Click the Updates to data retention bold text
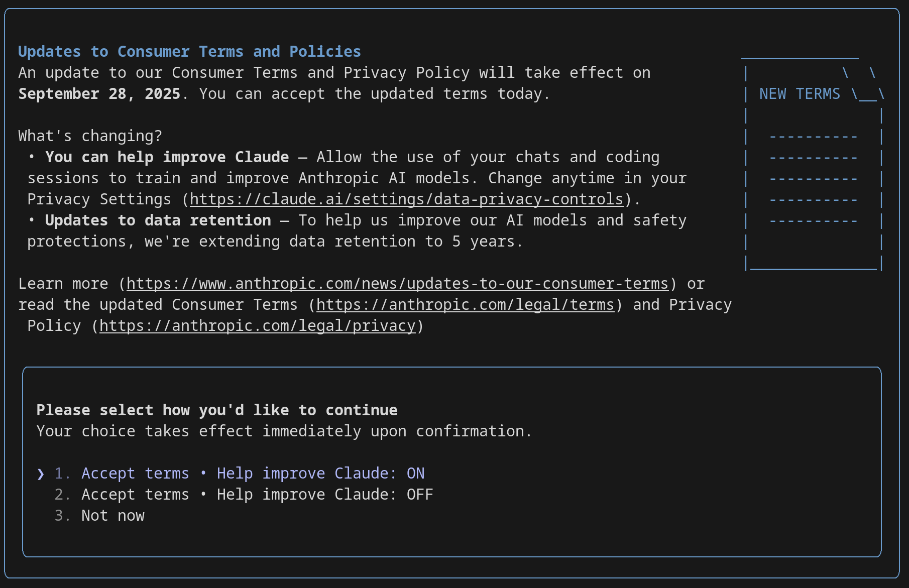 click(x=158, y=220)
